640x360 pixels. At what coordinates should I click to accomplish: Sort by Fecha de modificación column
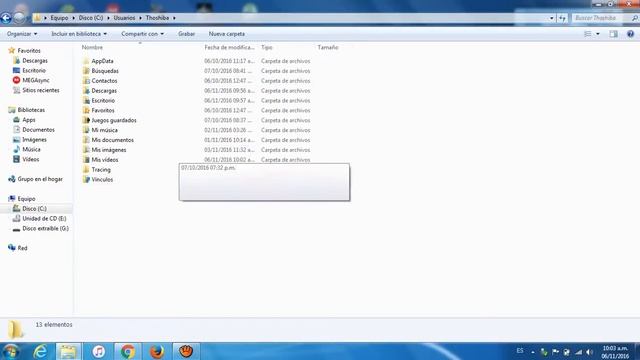pos(229,47)
